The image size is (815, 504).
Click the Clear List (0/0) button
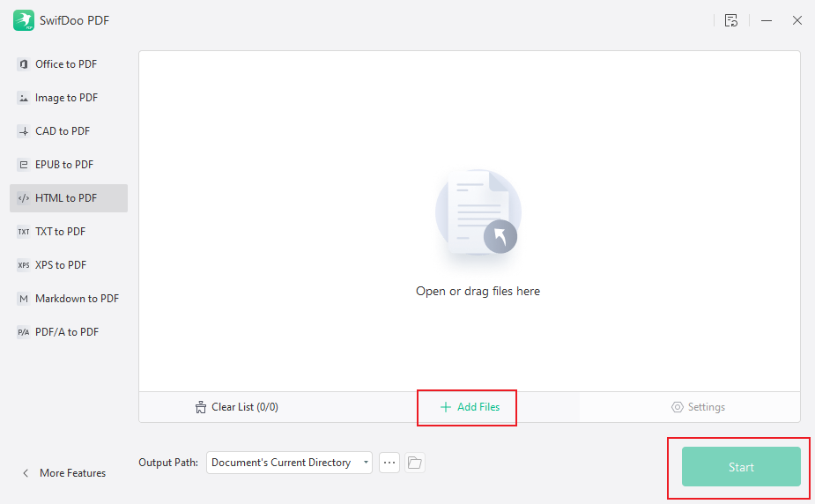tap(236, 407)
